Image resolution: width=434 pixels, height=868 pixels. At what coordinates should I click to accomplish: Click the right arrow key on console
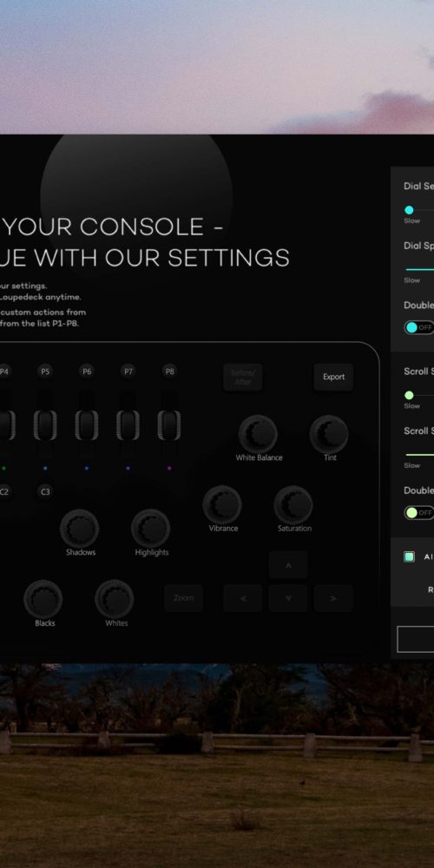click(333, 598)
